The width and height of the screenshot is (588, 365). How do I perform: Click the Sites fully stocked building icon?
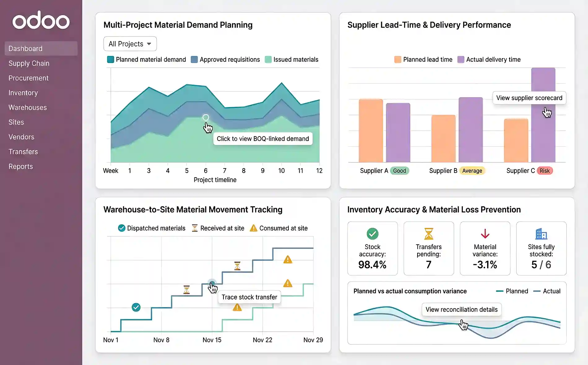tap(541, 234)
